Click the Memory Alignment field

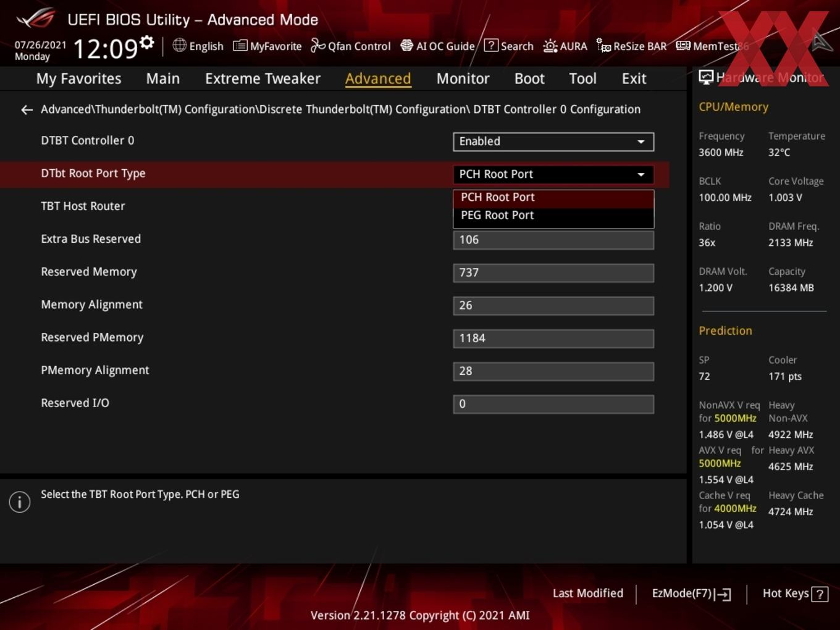coord(553,306)
